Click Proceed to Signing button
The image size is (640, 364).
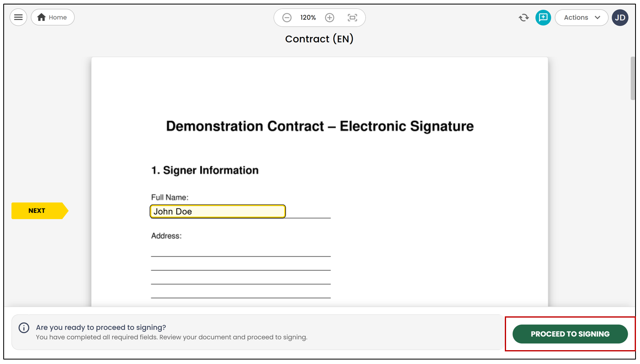(570, 334)
